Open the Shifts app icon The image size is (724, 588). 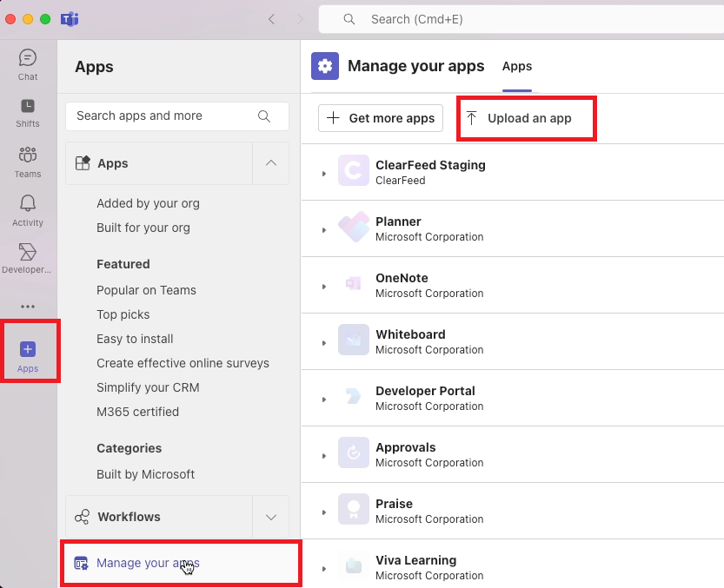(28, 112)
